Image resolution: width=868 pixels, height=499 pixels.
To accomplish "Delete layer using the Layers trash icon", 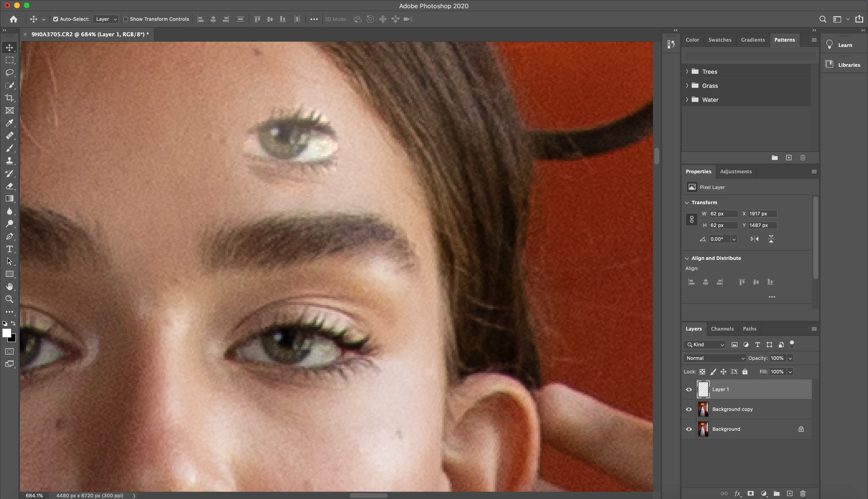I will (803, 493).
